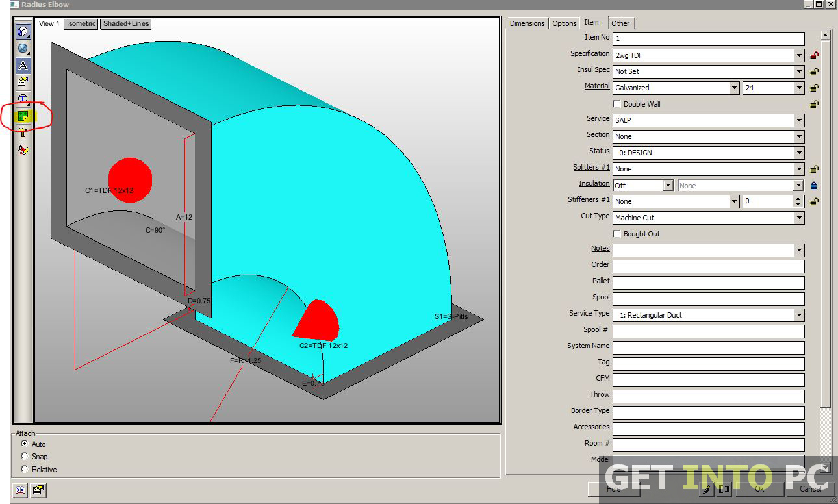The height and width of the screenshot is (504, 838).
Task: Click the bottom-left properties sheet icon
Action: coord(38,490)
